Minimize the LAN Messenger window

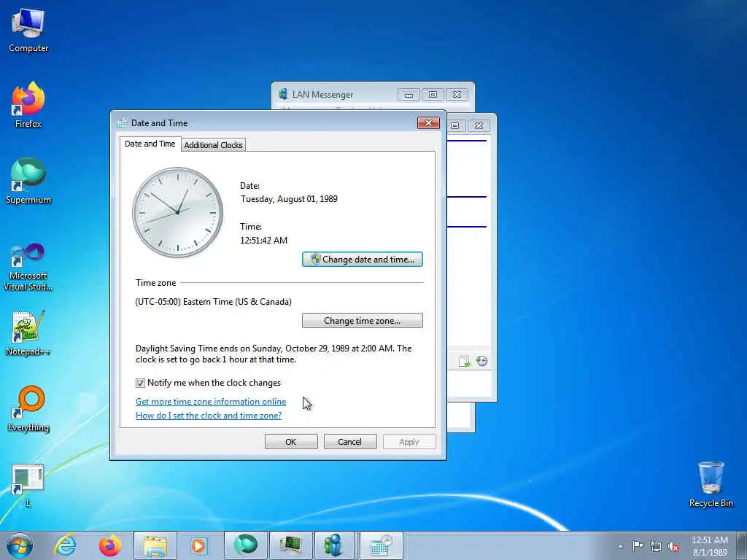click(x=409, y=95)
